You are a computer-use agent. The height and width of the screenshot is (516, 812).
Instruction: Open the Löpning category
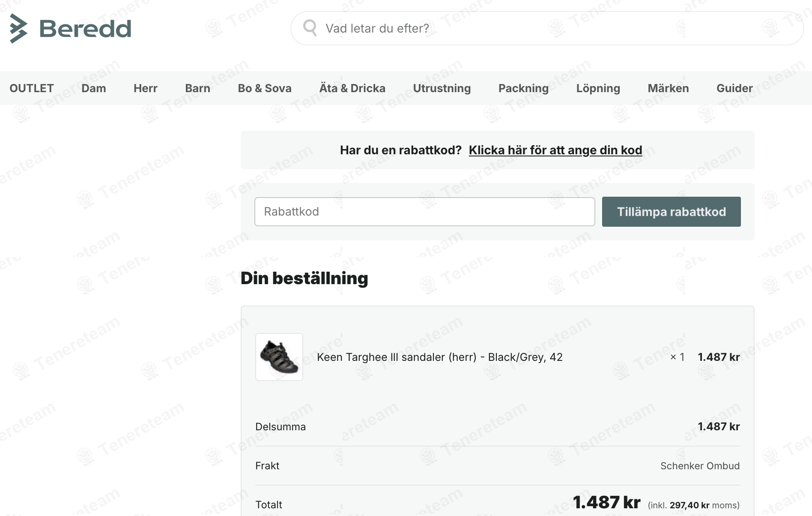point(598,88)
